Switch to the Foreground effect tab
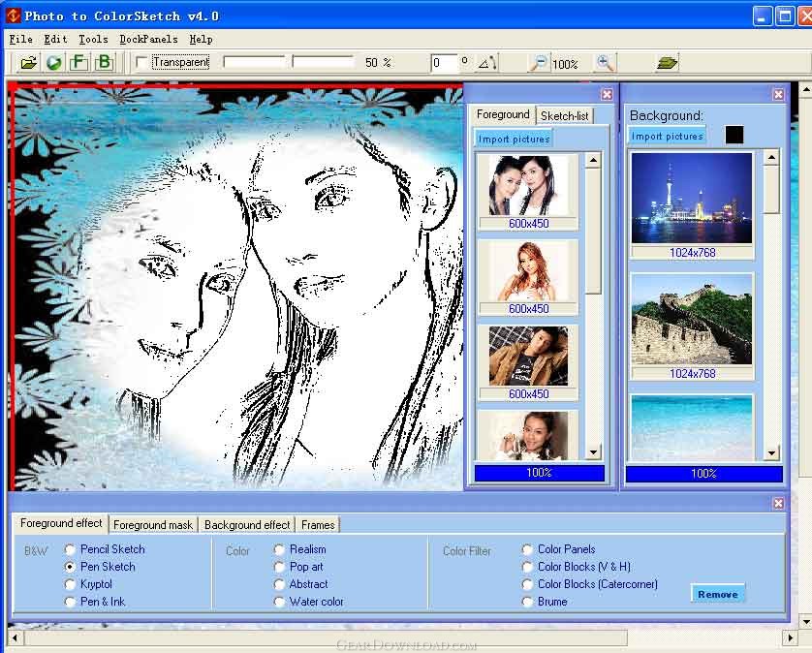The height and width of the screenshot is (653, 812). pos(61,523)
